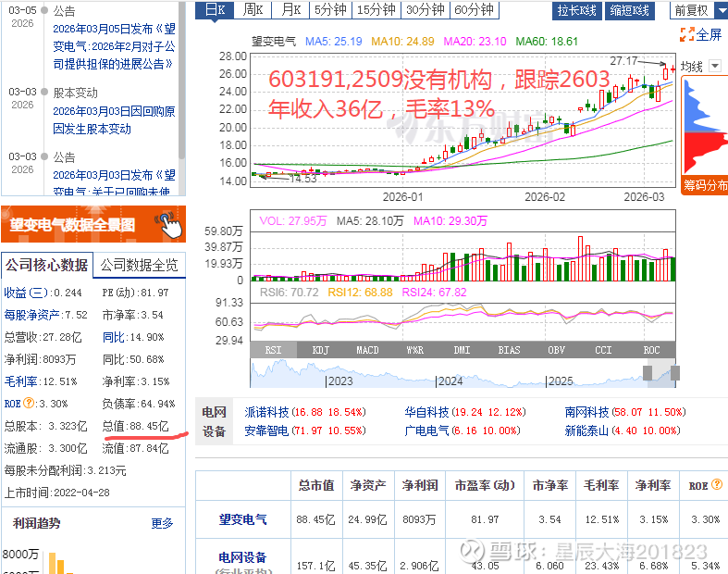The width and height of the screenshot is (728, 574).
Task: Click 电网设备 row name in comparison table
Action: pos(243,557)
